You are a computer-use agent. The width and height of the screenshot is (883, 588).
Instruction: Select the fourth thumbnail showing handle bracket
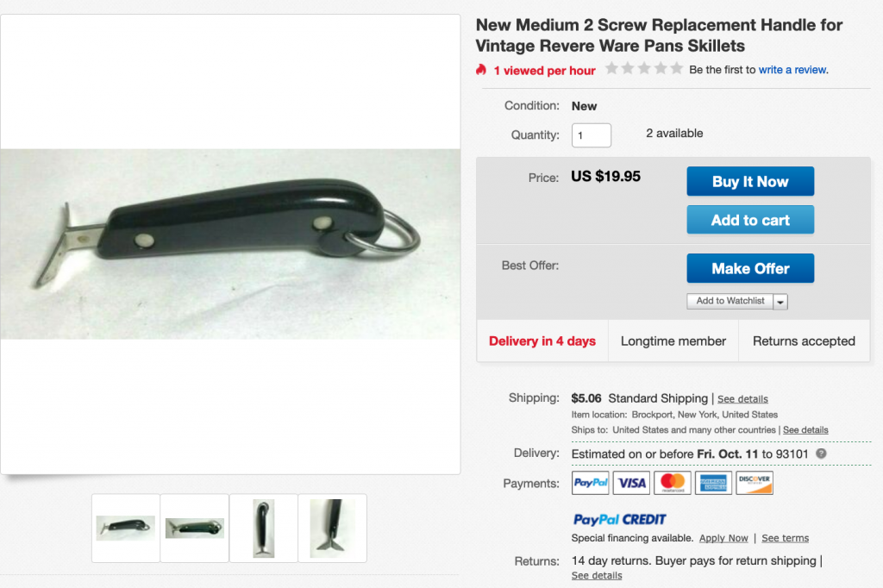[x=332, y=529]
